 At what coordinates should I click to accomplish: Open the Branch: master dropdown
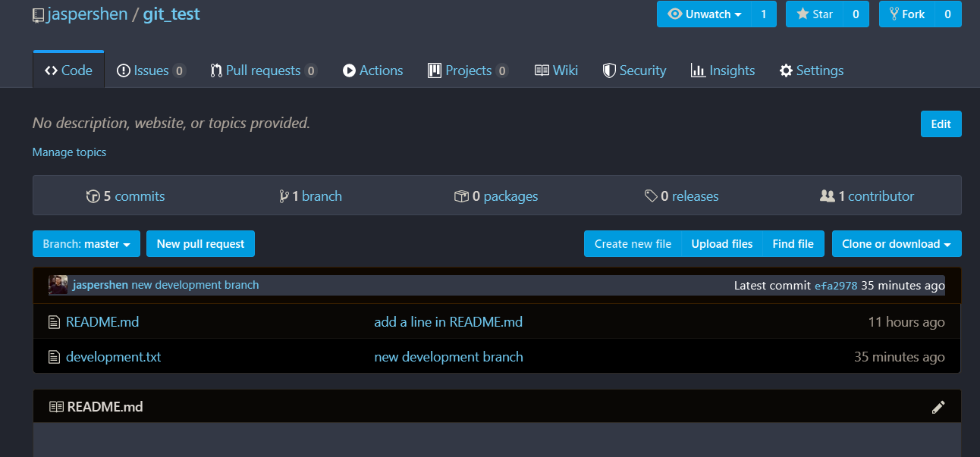(x=86, y=244)
